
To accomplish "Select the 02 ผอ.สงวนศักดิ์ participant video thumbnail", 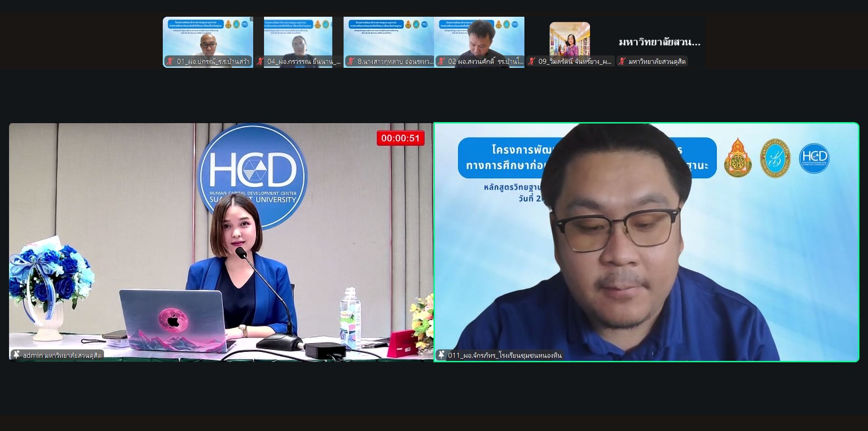I will click(x=479, y=42).
